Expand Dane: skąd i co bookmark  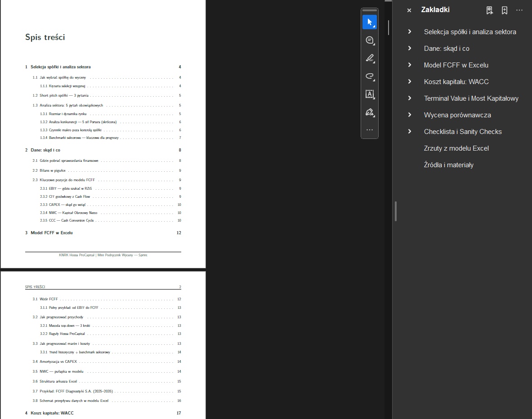410,48
